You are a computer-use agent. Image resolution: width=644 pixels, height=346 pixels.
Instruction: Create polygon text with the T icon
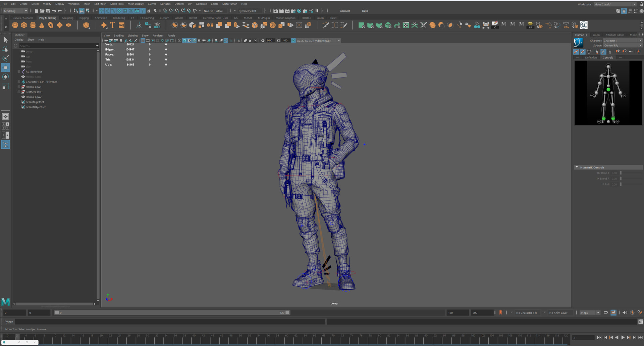pyautogui.click(x=113, y=25)
